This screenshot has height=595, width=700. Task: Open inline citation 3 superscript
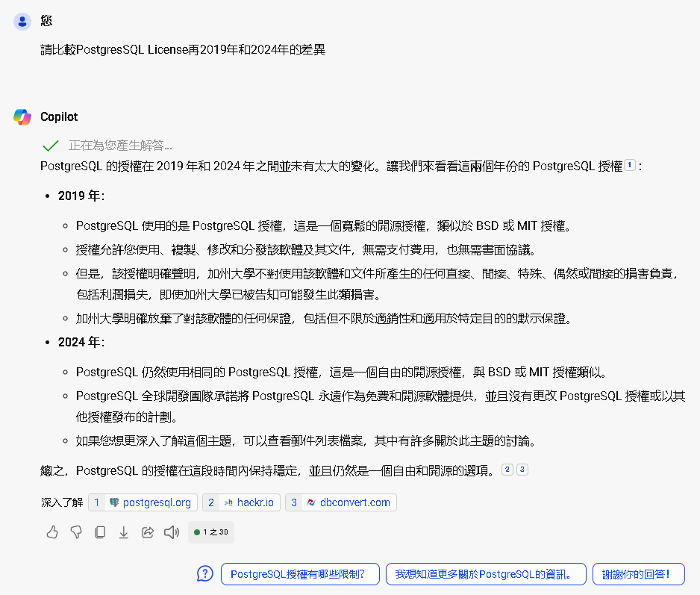tap(522, 470)
